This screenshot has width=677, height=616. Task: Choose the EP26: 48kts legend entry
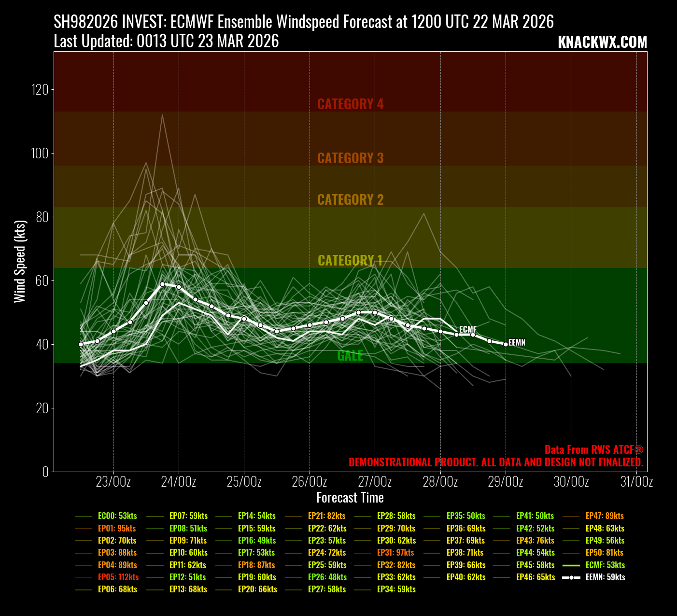tap(327, 577)
